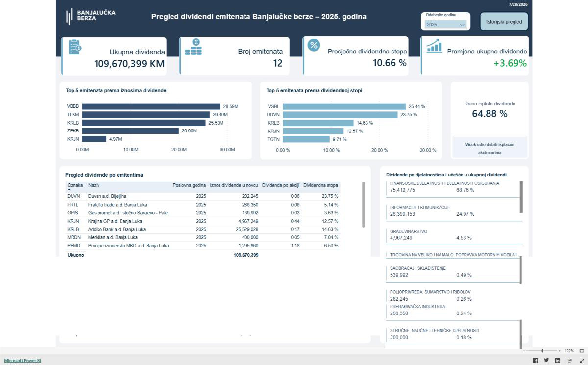
Task: Share report on Twitter
Action: [546, 360]
